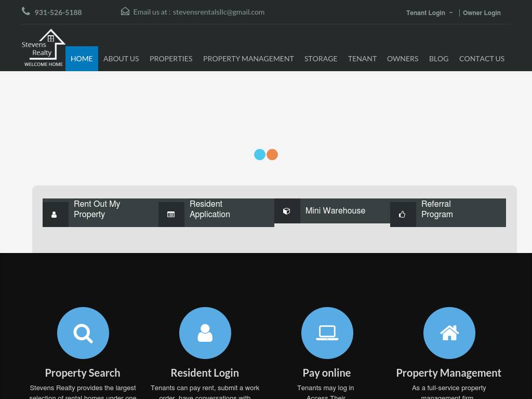Click the Property Management house circle icon
Image resolution: width=532 pixels, height=399 pixels.
click(x=449, y=333)
